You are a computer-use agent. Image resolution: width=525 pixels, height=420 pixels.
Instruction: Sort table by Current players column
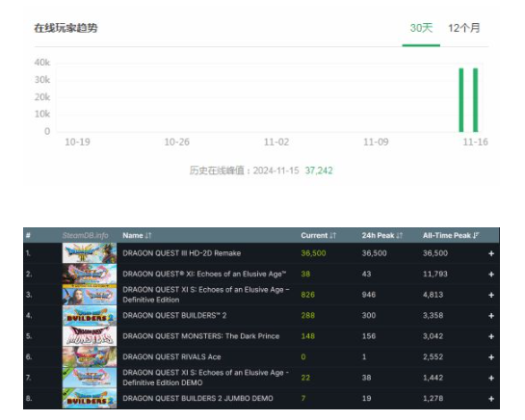pyautogui.click(x=318, y=235)
